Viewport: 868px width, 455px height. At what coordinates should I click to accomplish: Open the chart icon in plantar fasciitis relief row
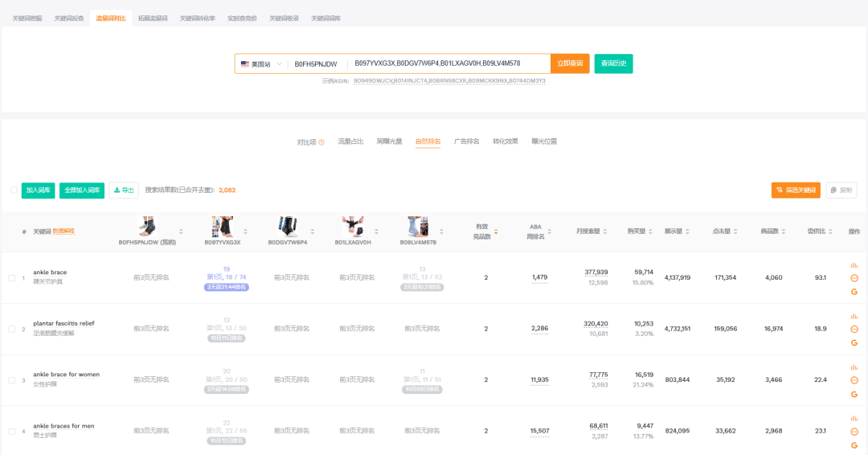tap(854, 316)
